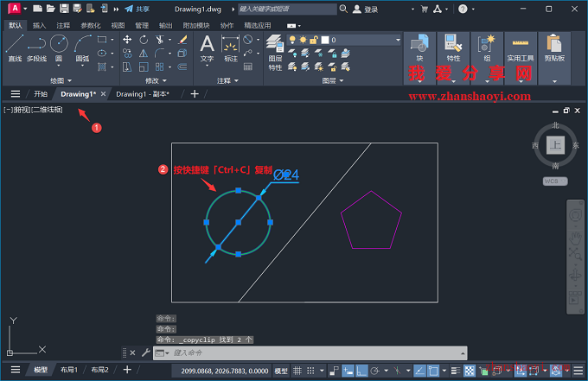Expand the 修改 (Modify) panel

(156, 80)
